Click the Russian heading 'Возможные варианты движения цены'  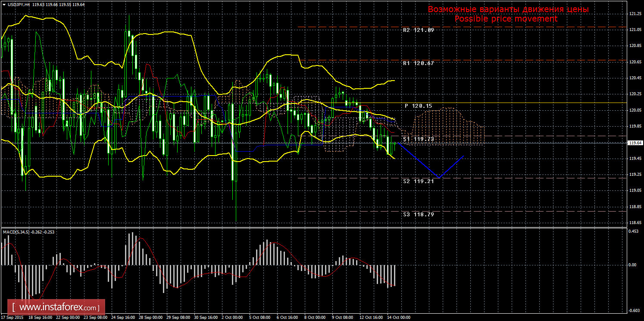[x=508, y=9]
